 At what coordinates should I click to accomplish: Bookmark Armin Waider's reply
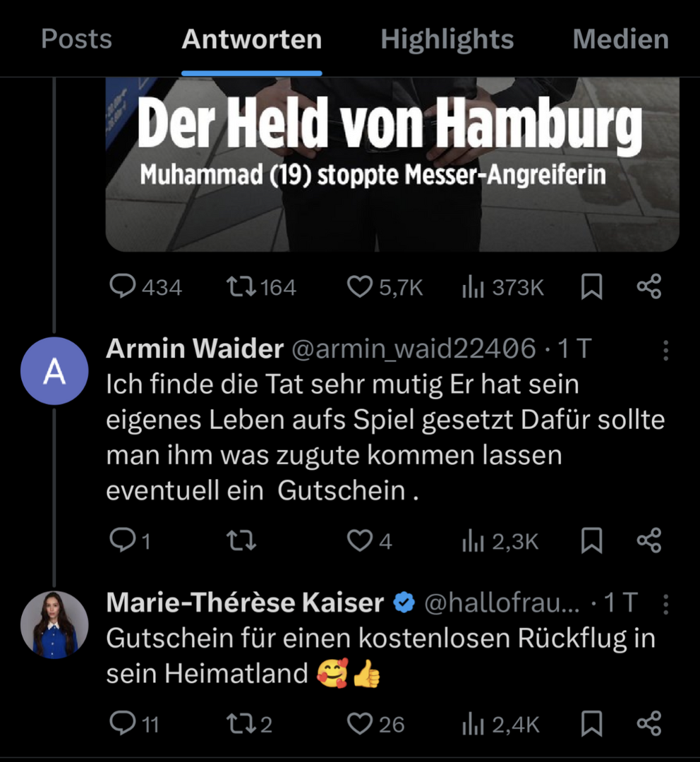pos(591,540)
